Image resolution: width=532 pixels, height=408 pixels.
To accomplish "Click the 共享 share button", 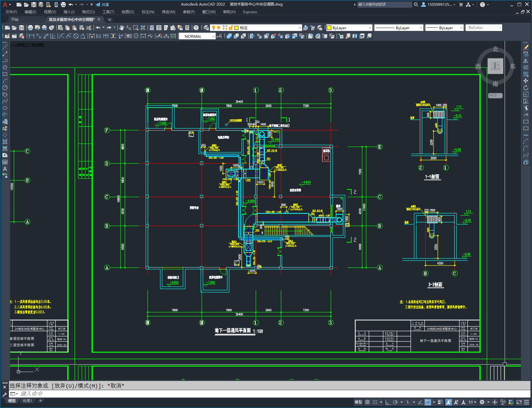I will click(102, 4).
